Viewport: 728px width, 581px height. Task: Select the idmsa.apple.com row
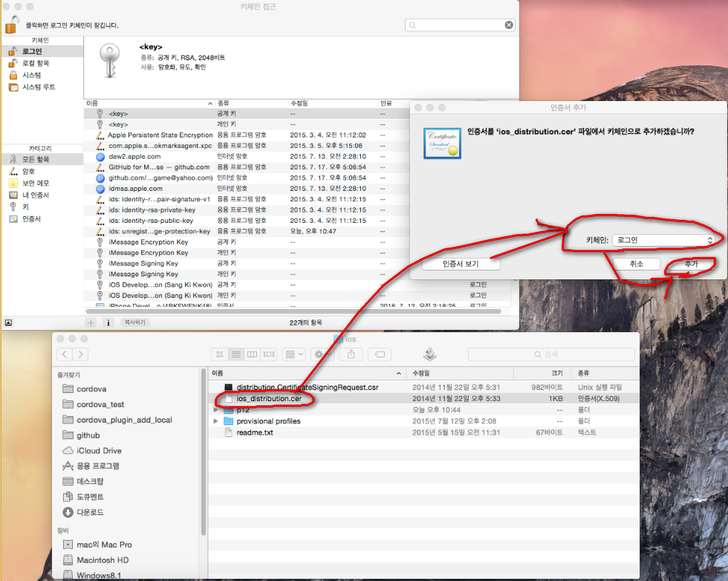(246, 189)
